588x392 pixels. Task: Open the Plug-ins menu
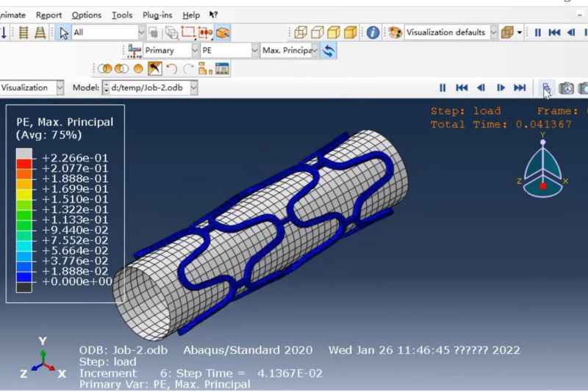coord(157,15)
